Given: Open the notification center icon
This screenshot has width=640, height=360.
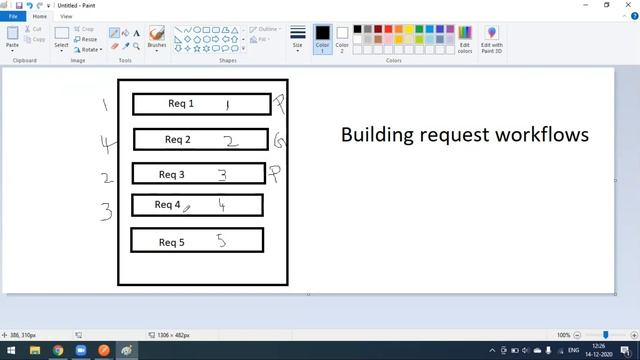Looking at the screenshot, I should click(x=625, y=351).
